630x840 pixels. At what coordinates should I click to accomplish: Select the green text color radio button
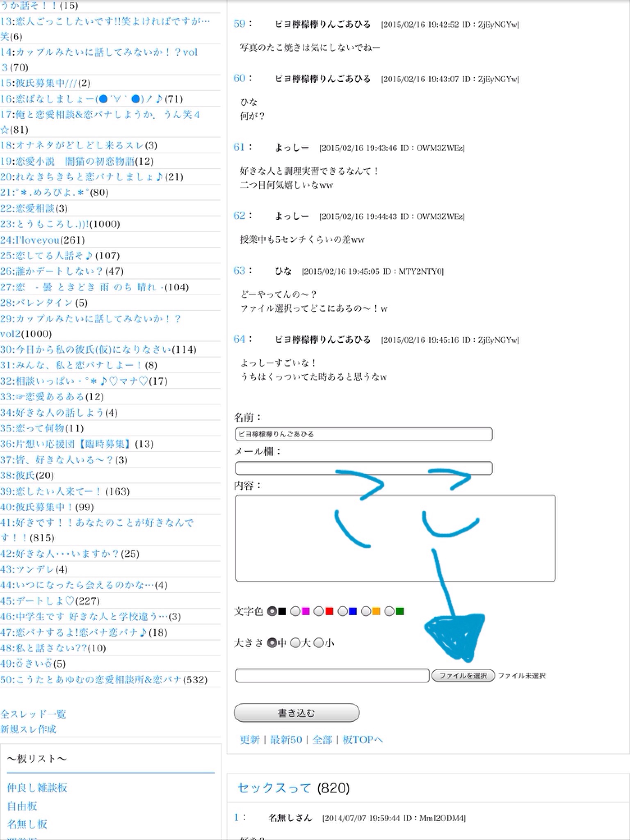tap(390, 612)
